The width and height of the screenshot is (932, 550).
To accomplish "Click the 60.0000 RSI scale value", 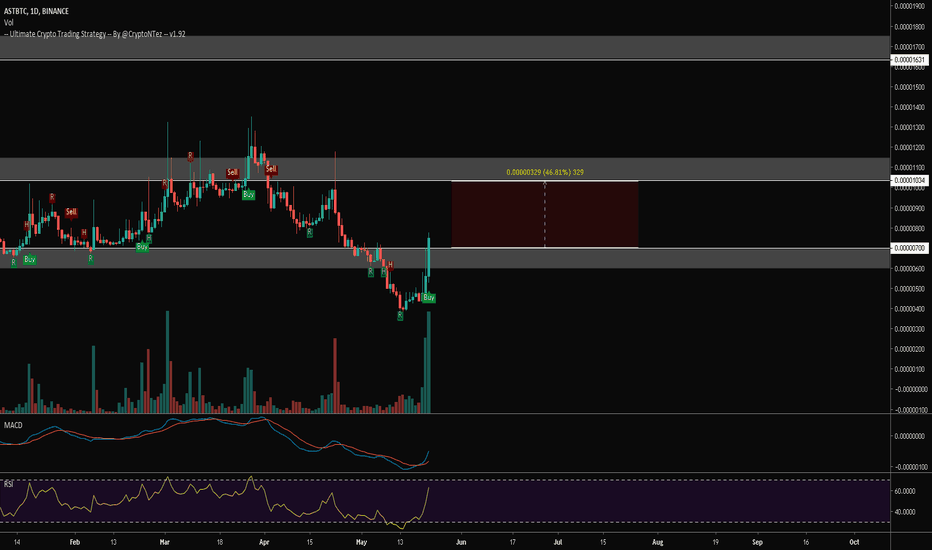I will click(x=905, y=491).
